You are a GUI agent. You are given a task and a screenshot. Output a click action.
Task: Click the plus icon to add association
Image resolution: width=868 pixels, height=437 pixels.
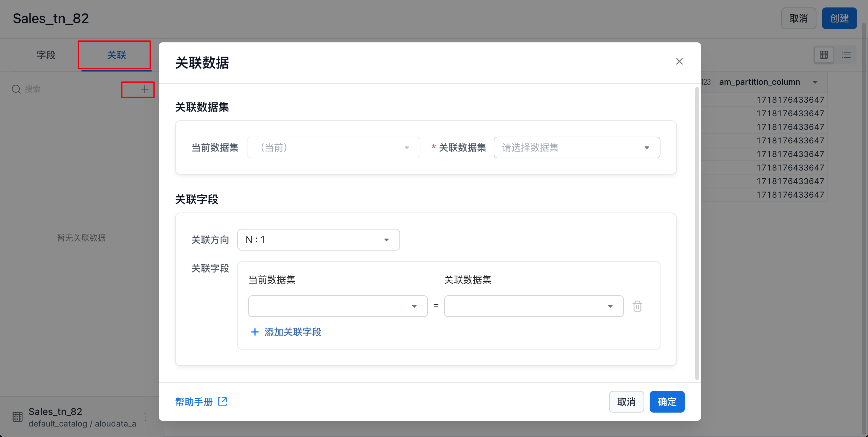(x=144, y=90)
